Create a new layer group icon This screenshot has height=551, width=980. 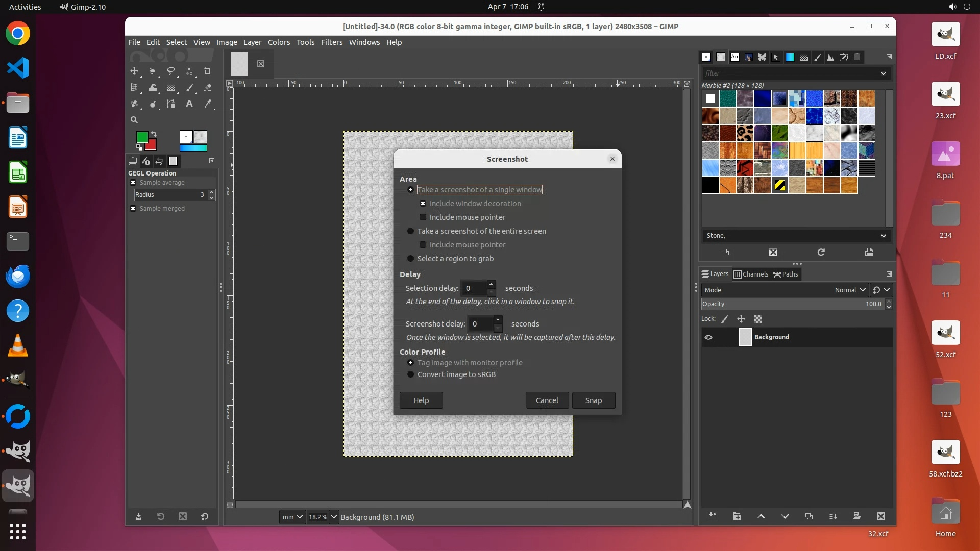point(737,516)
